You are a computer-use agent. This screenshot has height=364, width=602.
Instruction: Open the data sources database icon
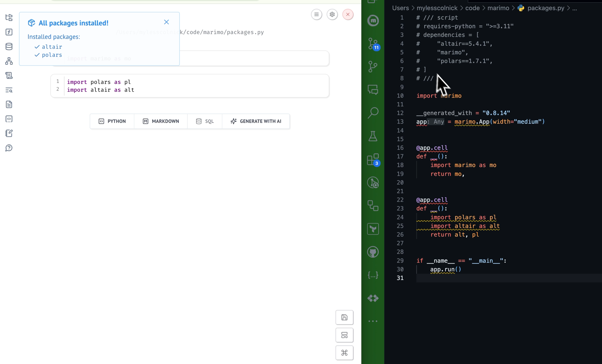click(9, 46)
